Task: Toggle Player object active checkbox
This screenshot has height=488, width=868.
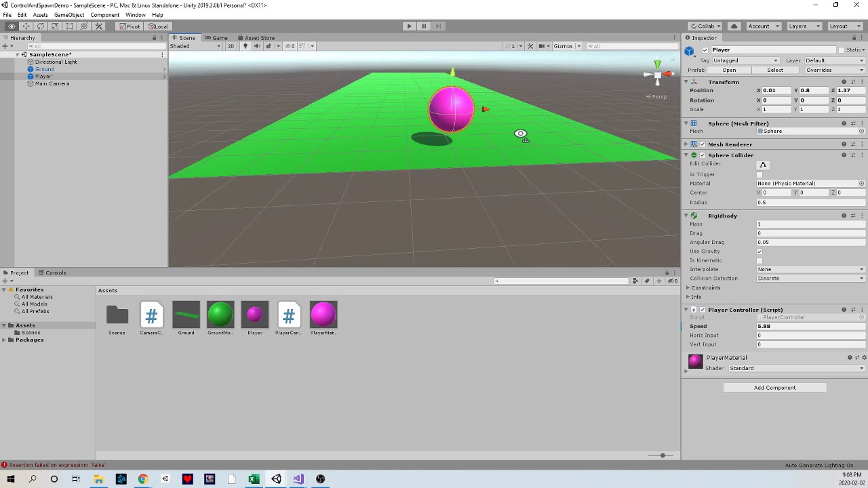Action: 705,50
